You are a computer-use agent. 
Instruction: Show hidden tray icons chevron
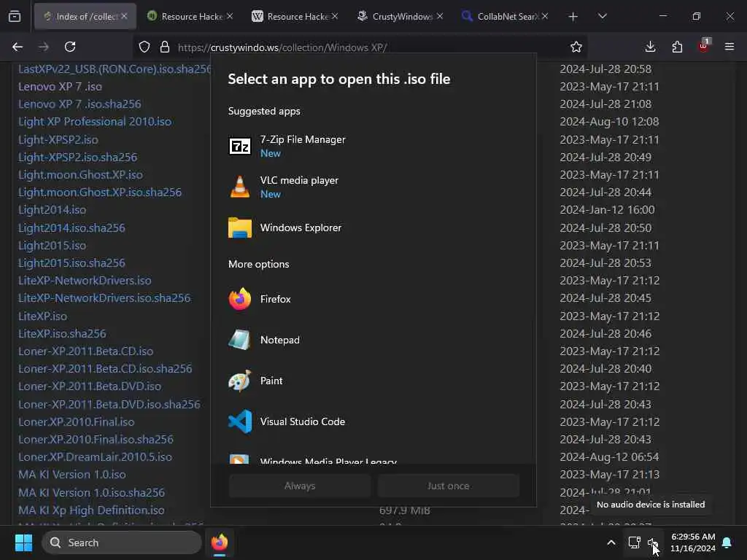611,542
